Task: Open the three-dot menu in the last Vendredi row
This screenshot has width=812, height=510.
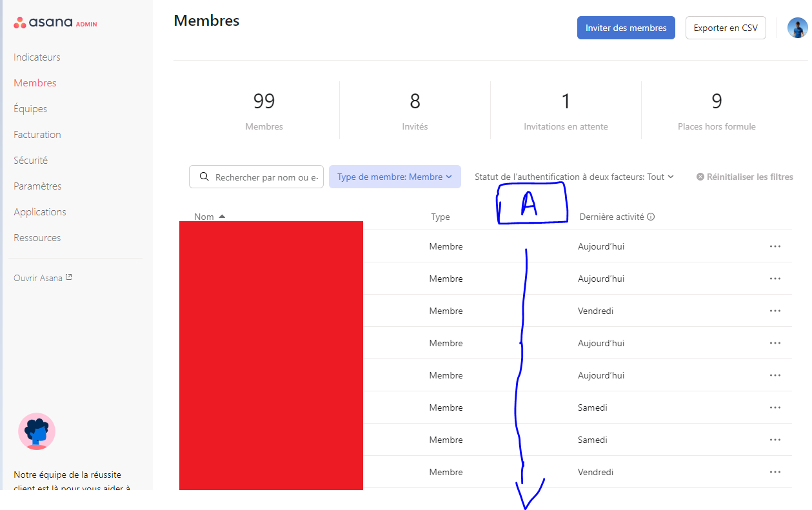Action: pos(775,472)
